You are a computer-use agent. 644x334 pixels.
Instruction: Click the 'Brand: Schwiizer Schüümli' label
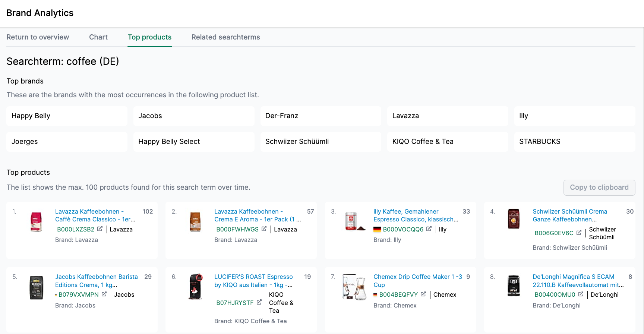pyautogui.click(x=570, y=248)
